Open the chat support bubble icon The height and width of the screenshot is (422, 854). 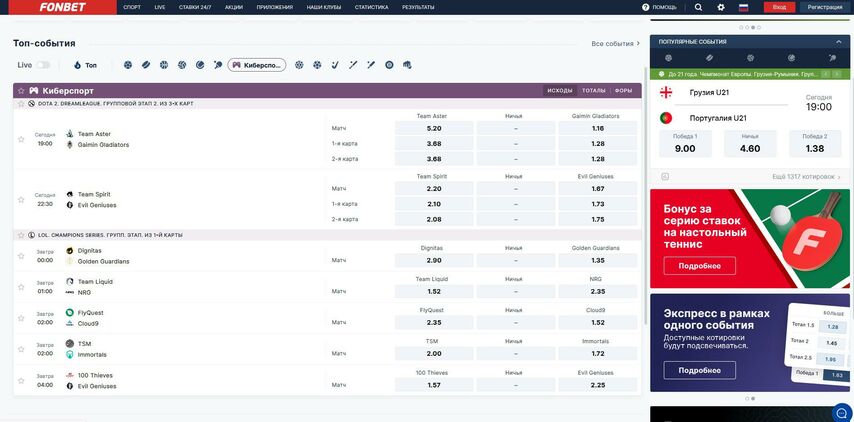point(843,412)
